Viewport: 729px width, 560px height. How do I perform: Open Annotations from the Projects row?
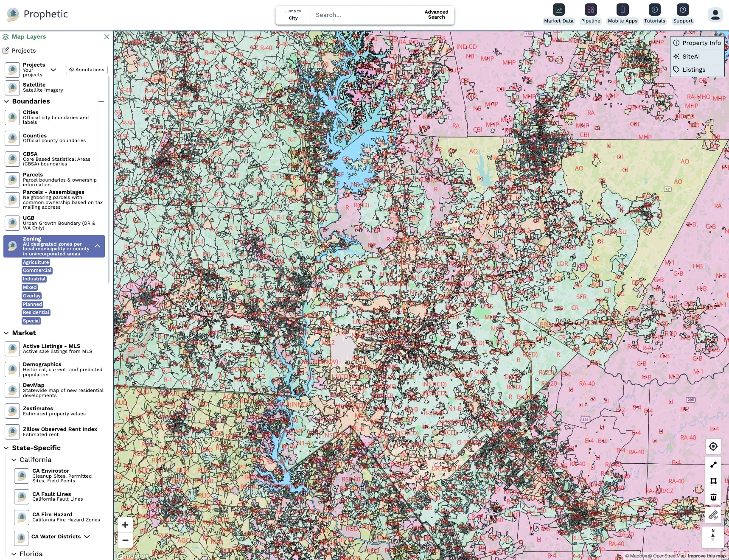(87, 70)
